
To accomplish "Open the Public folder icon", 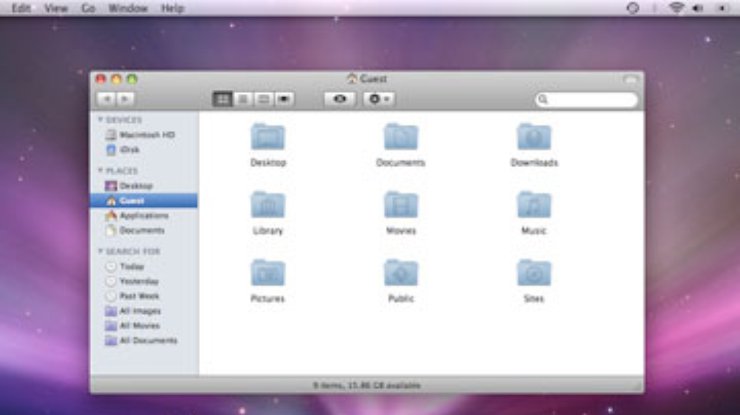I will [x=401, y=272].
